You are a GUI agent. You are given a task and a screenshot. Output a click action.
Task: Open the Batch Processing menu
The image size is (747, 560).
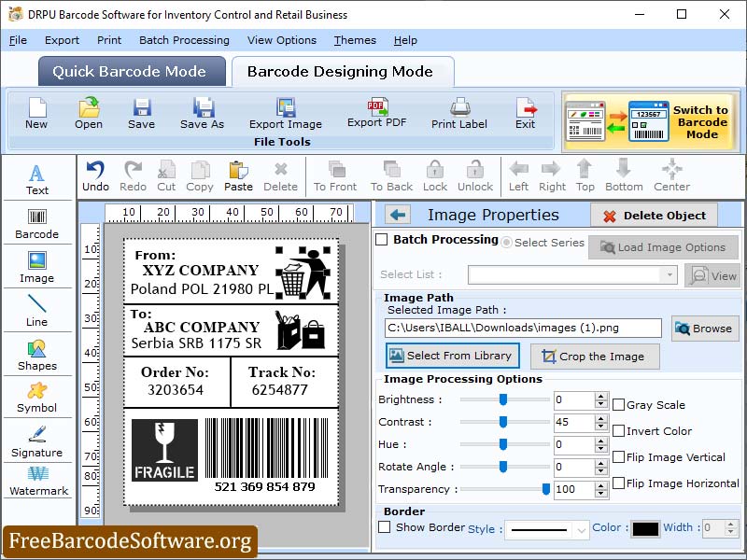[x=184, y=40]
